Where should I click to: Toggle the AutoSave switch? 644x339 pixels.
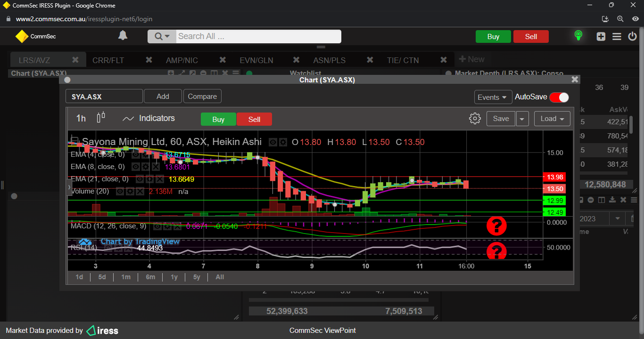tap(559, 97)
